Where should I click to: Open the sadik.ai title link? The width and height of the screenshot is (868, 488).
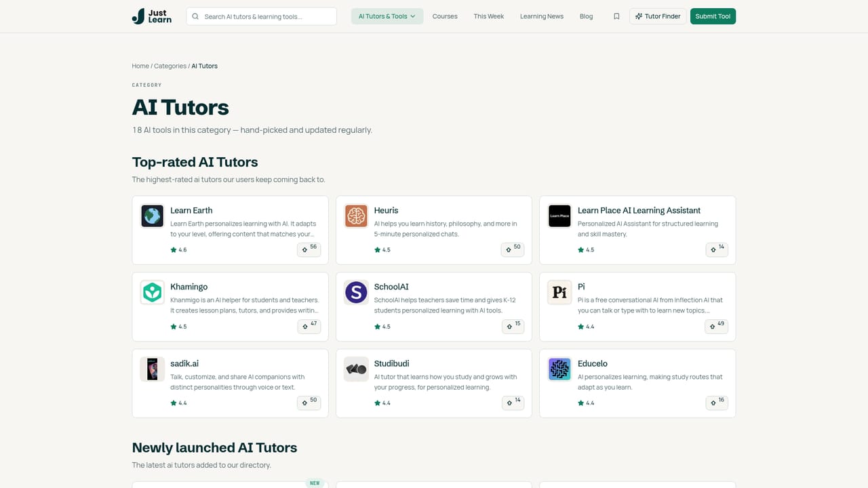click(x=184, y=363)
